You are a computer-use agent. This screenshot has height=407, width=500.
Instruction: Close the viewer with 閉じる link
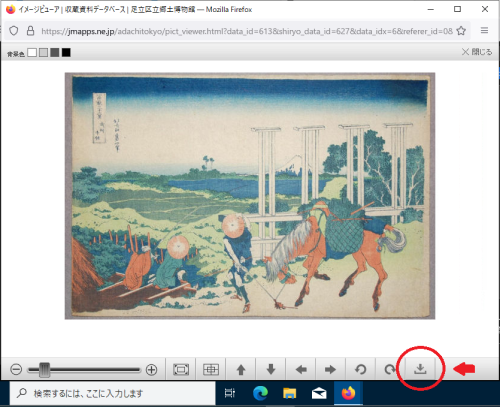click(x=477, y=52)
